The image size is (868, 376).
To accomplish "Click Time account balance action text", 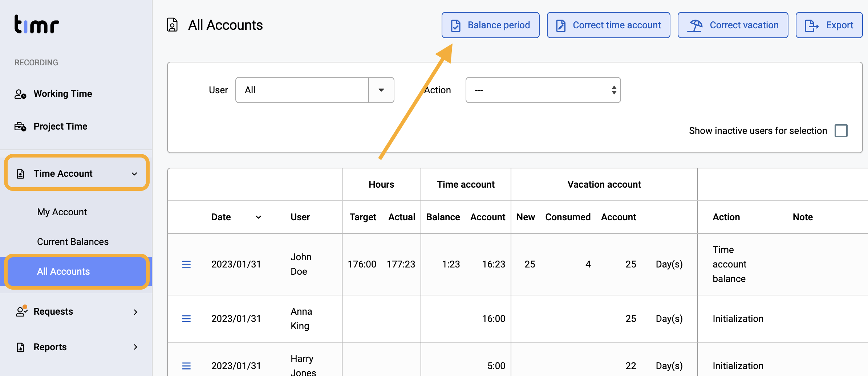I will [x=729, y=264].
